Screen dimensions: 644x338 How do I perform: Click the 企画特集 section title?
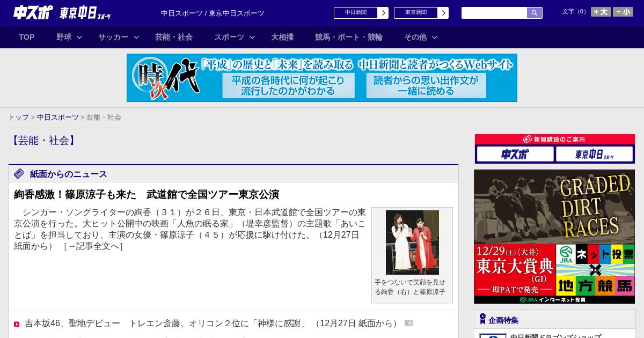(503, 320)
